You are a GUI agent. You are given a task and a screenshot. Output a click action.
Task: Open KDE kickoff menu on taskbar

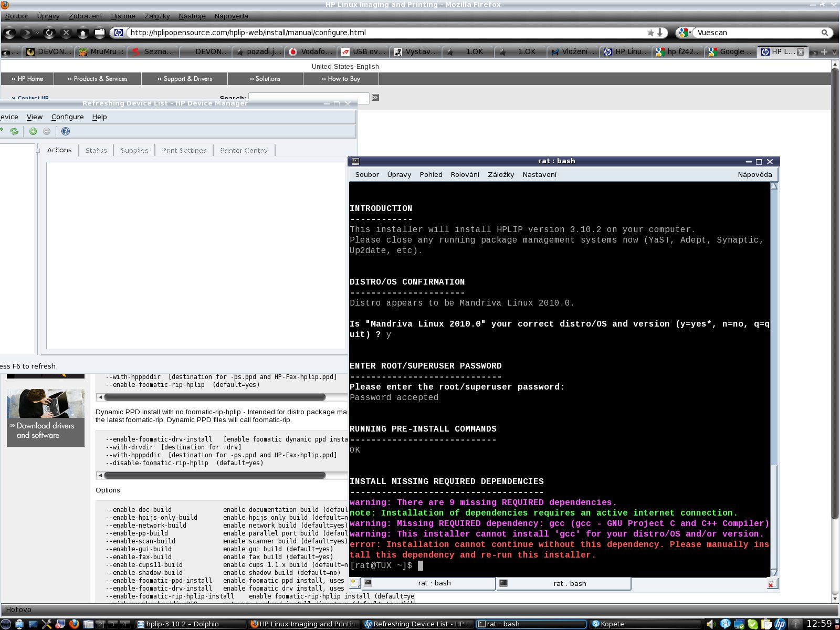pos(6,624)
